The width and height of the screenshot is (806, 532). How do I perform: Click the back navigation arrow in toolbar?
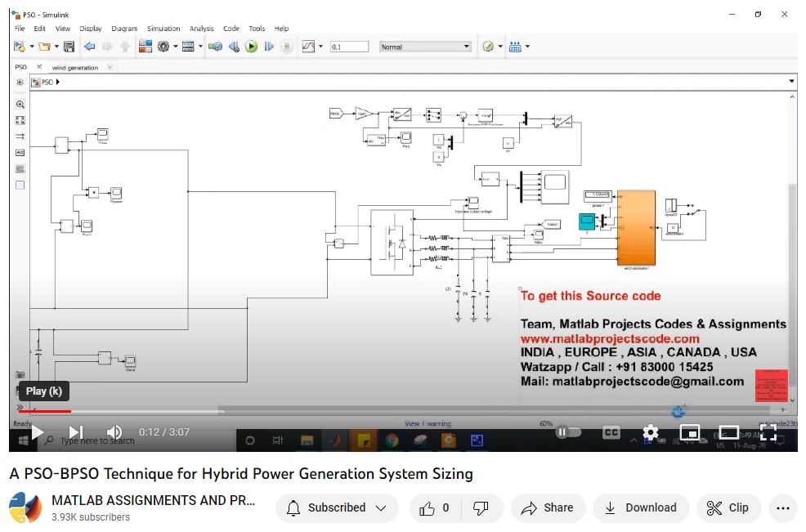tap(90, 47)
